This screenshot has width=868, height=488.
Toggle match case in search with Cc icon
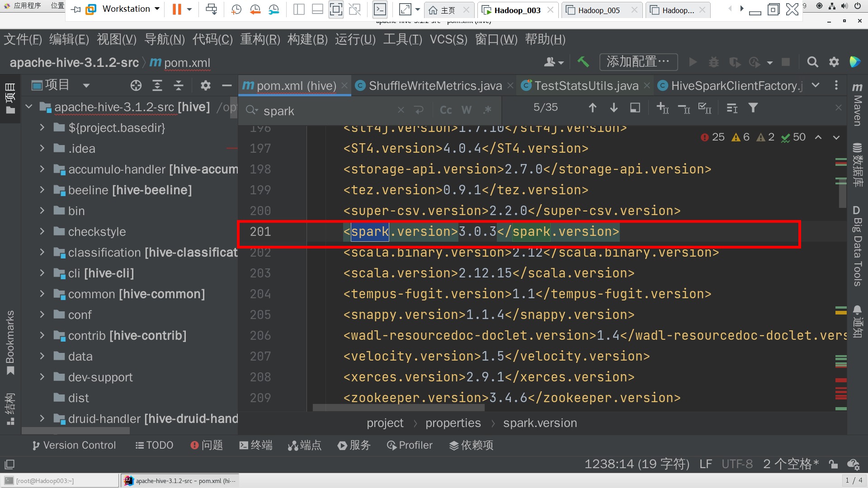[445, 109]
